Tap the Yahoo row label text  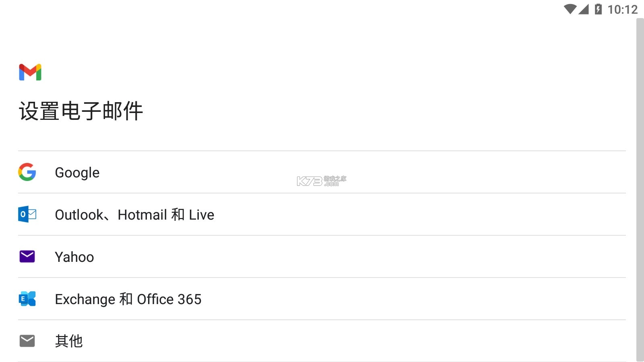(75, 256)
